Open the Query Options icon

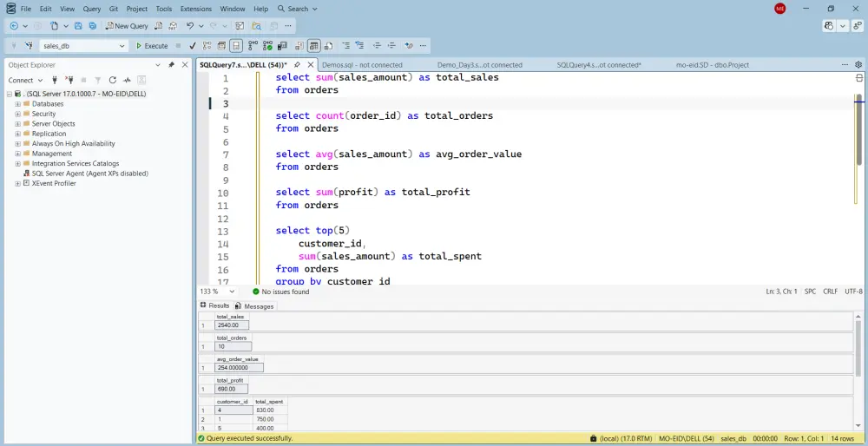(221, 46)
